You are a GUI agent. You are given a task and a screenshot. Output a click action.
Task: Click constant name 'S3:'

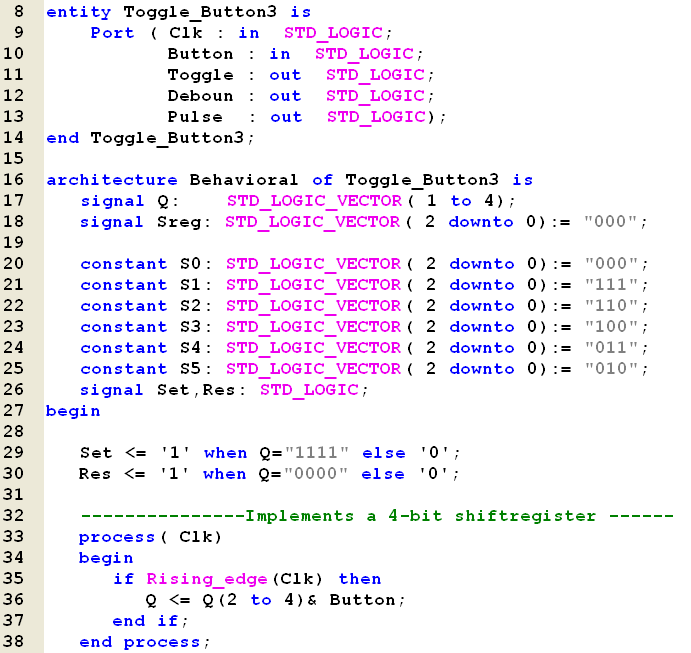[x=196, y=327]
